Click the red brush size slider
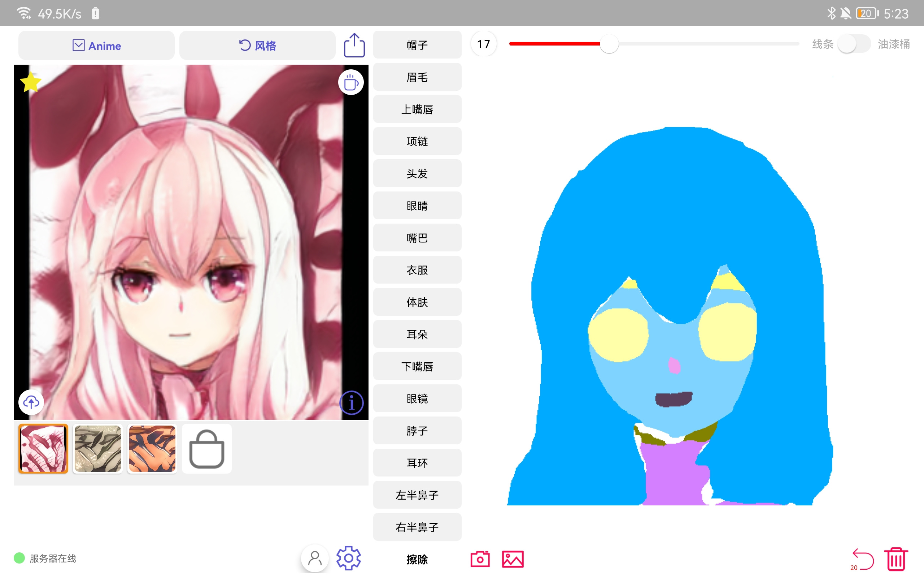The image size is (924, 578). click(654, 44)
